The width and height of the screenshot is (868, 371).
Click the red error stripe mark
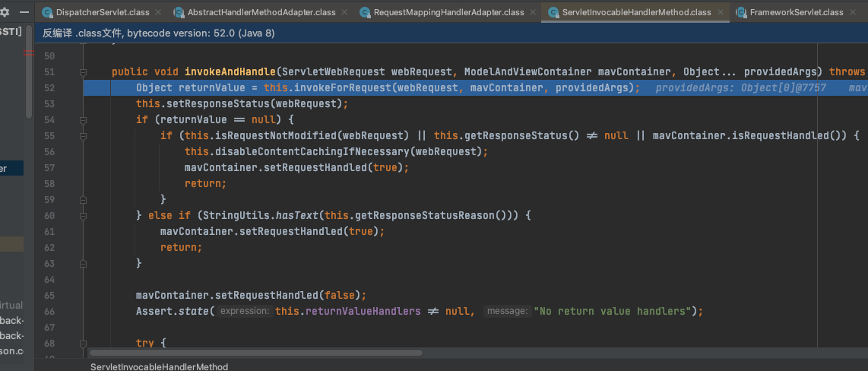pos(28,53)
